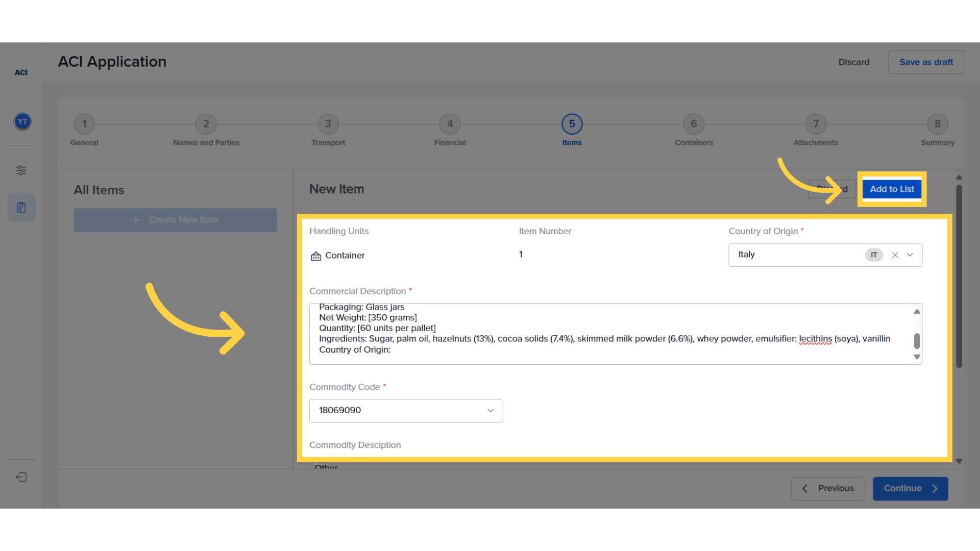Click the Create New Item button
The image size is (980, 551).
(x=175, y=220)
